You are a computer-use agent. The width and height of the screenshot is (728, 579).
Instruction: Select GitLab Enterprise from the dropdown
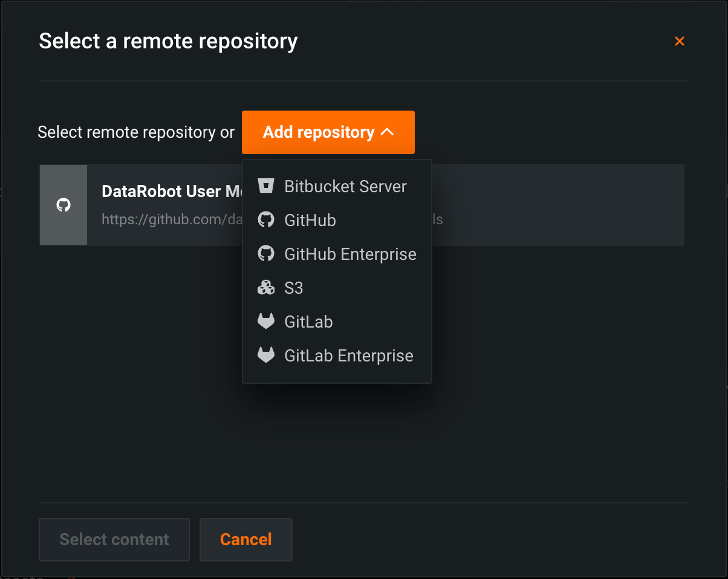[x=349, y=355]
